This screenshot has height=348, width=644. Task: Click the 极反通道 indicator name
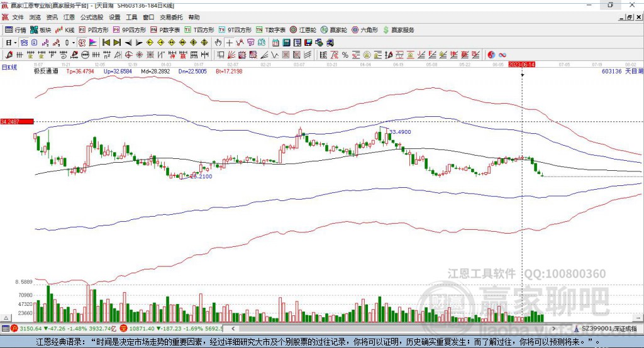coord(46,71)
